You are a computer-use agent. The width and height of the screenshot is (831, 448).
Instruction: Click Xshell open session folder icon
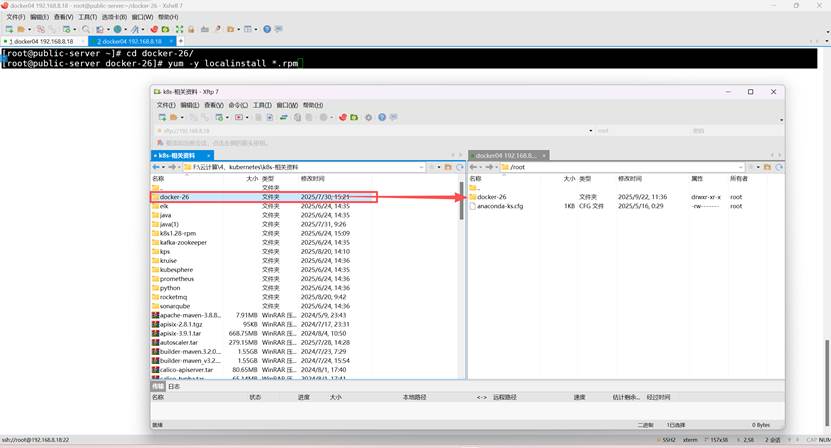pyautogui.click(x=21, y=29)
